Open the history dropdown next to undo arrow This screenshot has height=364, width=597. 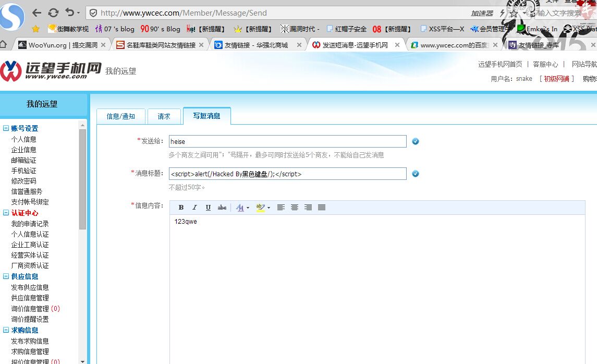click(78, 13)
